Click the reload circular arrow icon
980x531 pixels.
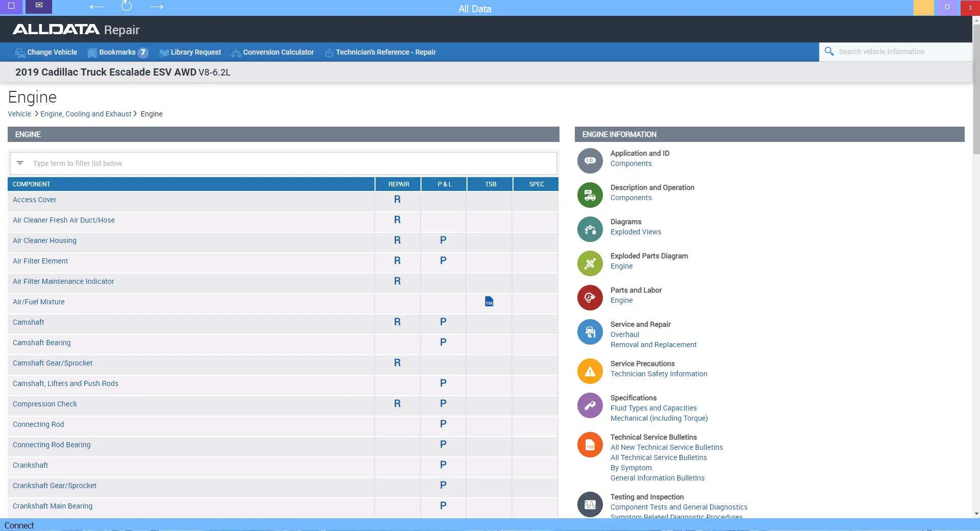click(x=126, y=6)
